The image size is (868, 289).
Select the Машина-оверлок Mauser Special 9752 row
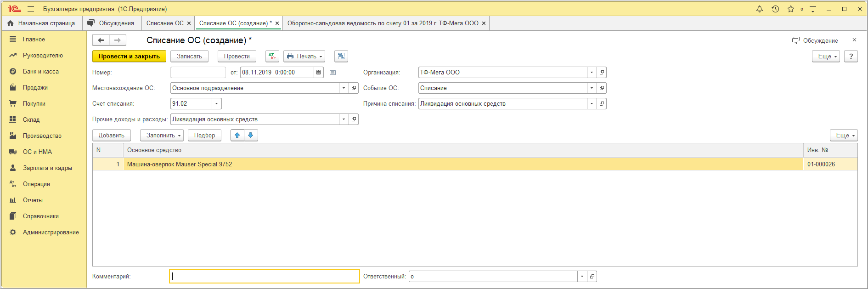(475, 164)
